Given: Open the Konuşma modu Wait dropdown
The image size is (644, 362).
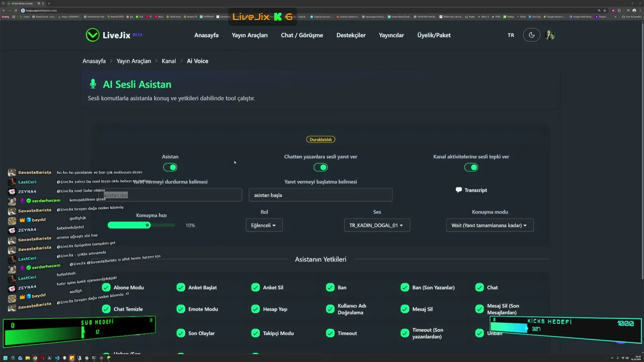Looking at the screenshot, I should (490, 225).
